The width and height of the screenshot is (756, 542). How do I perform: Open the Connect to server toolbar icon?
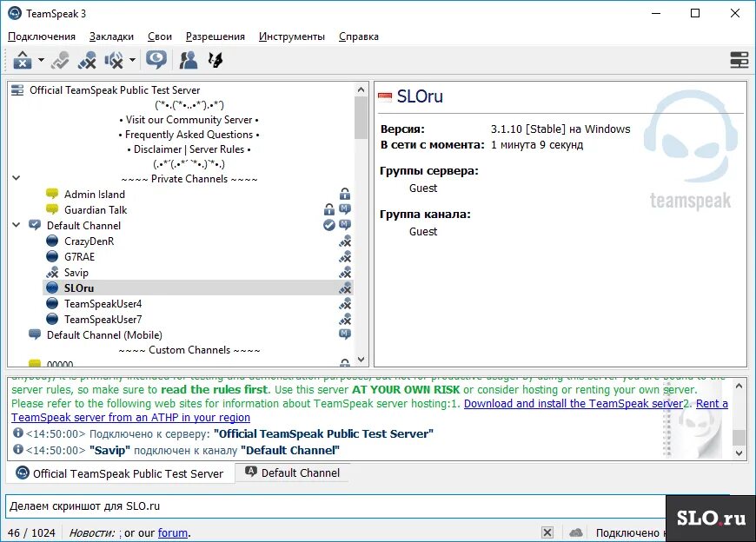[x=23, y=60]
